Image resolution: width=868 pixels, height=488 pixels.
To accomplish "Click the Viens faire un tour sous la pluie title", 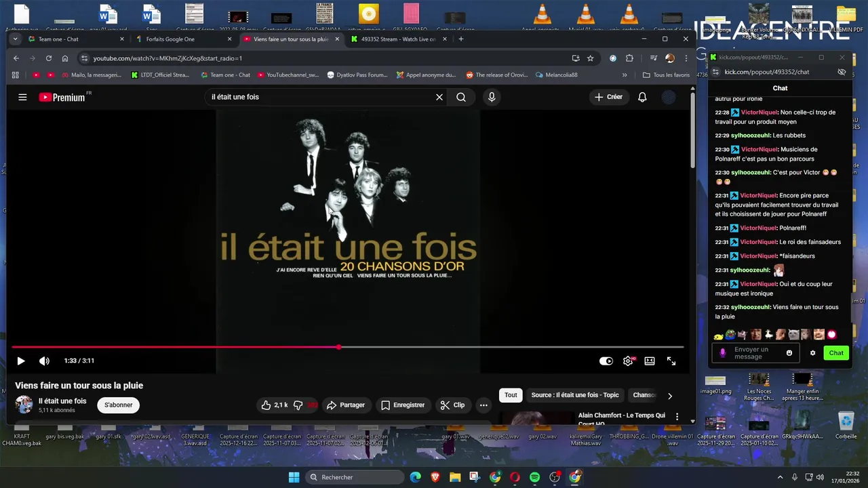I will click(79, 386).
